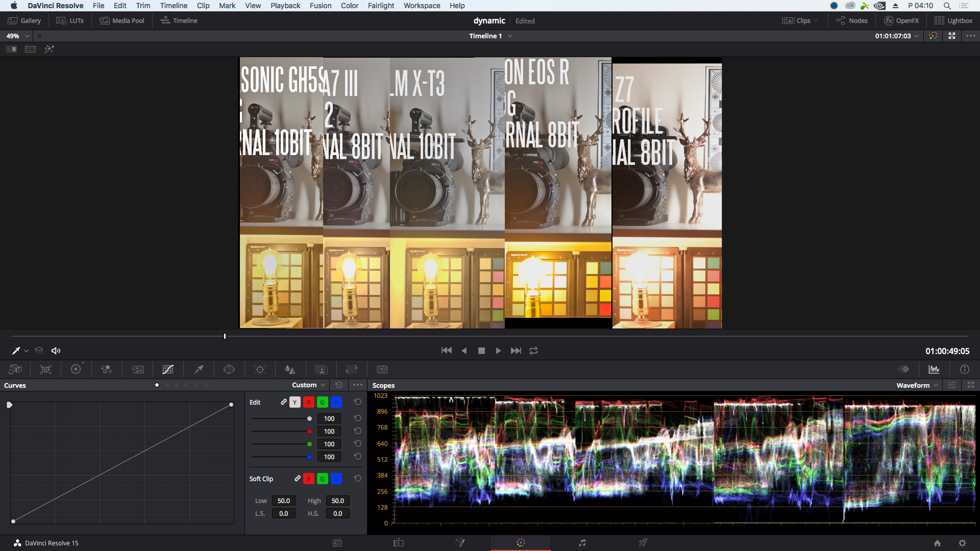Expand the Clips filter dropdown arrow
Image resolution: width=980 pixels, height=551 pixels.
pyautogui.click(x=816, y=21)
